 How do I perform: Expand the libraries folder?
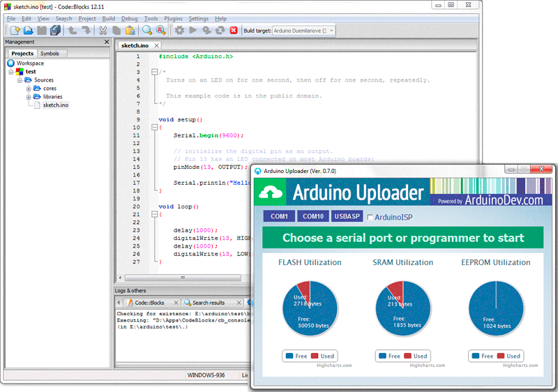pos(29,97)
